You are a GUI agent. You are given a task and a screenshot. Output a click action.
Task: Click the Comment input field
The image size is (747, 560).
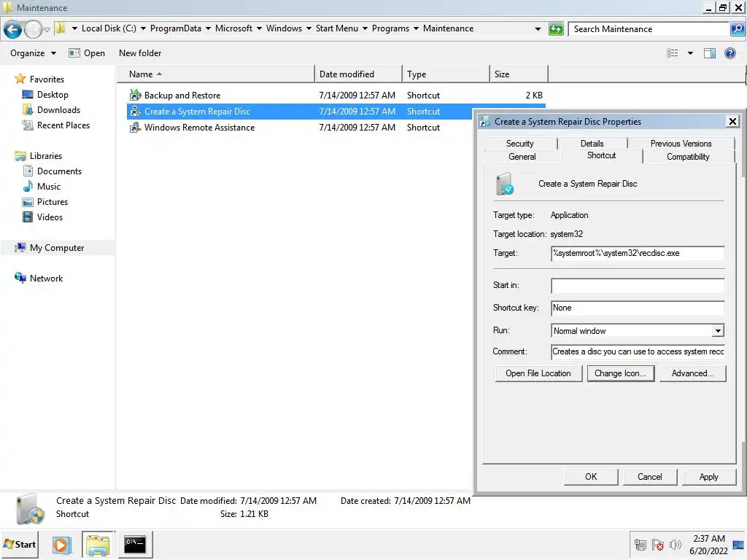(x=638, y=352)
